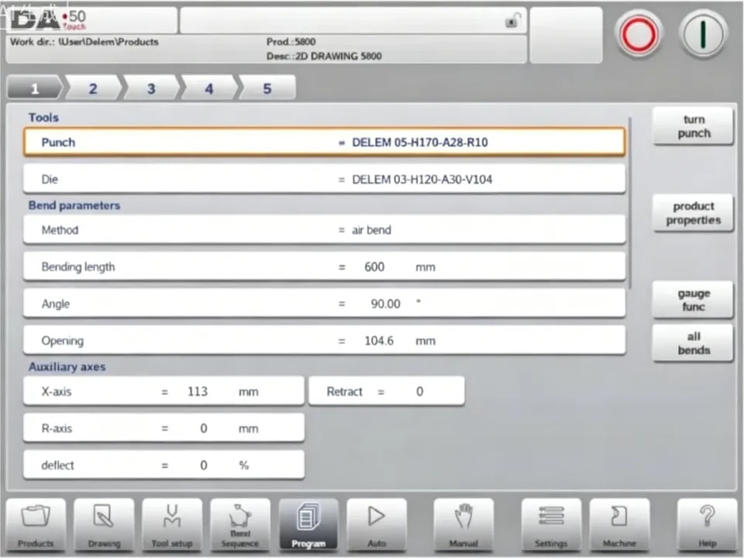Click the Prod.:5800 label
This screenshot has width=744, height=560.
[291, 42]
